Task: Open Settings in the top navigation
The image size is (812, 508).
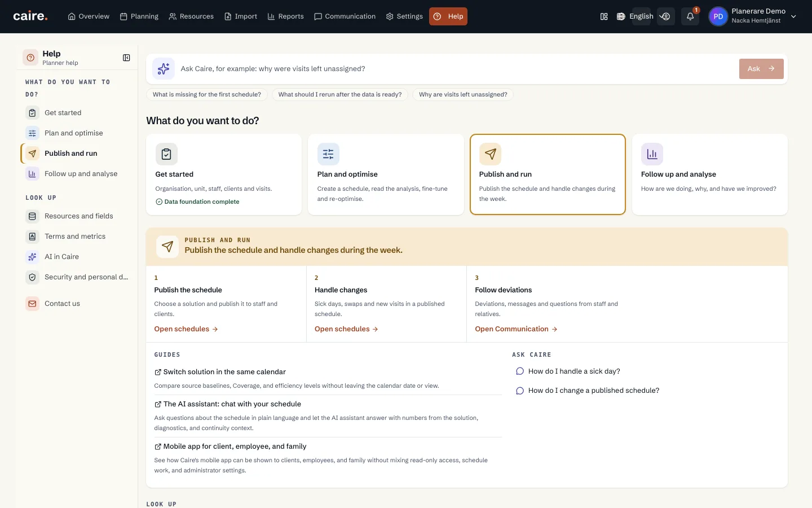Action: (404, 16)
